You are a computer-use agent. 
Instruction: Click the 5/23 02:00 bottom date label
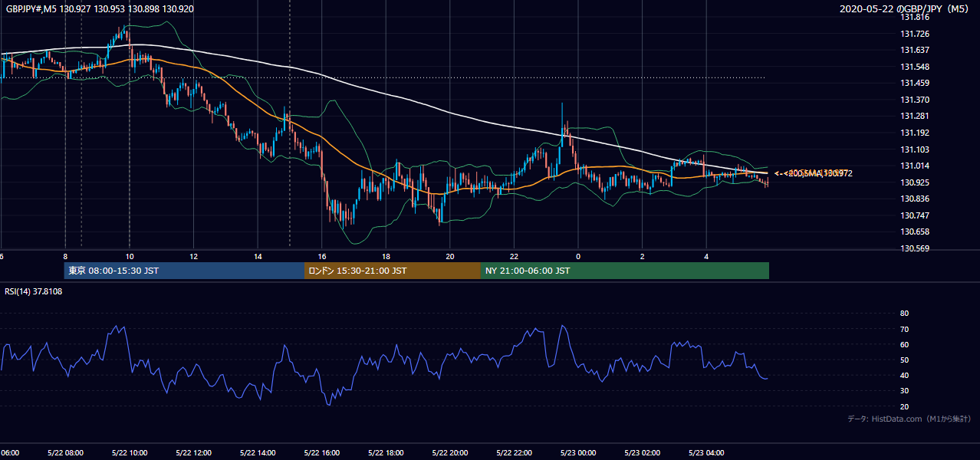click(x=643, y=453)
